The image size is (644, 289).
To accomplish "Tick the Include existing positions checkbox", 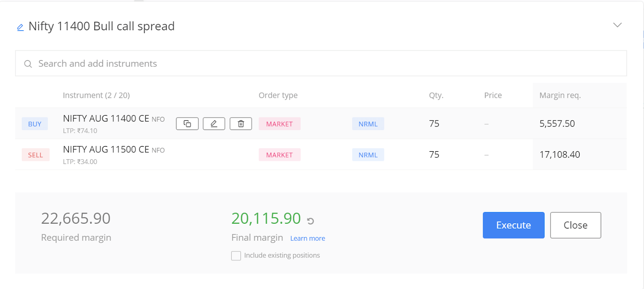I will tap(236, 256).
